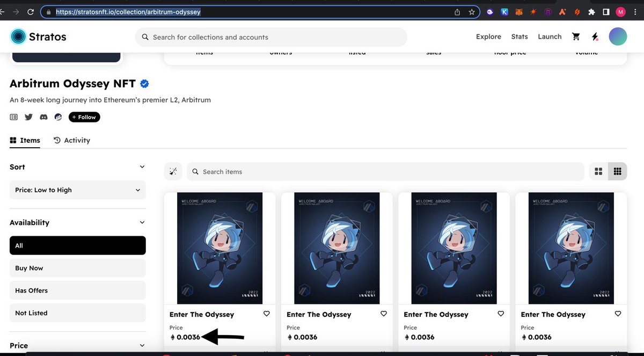Open Stats in the navigation
The width and height of the screenshot is (644, 356).
tap(519, 37)
